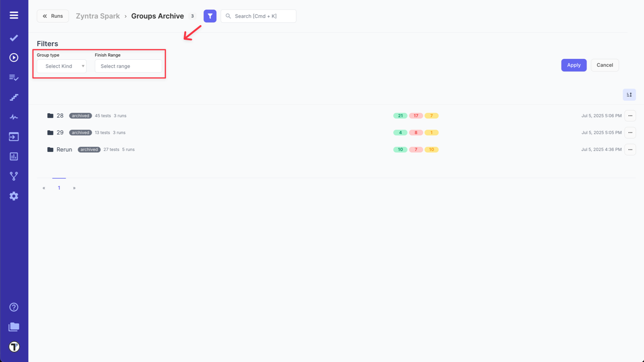Collapse the sidebar with hamburger menu
Image resolution: width=644 pixels, height=362 pixels.
pyautogui.click(x=14, y=14)
